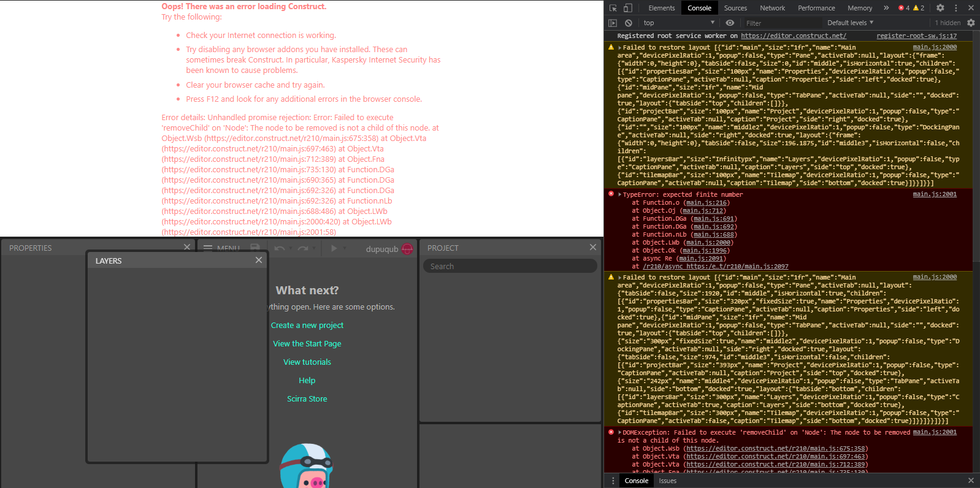Switch to the Sources tab
The height and width of the screenshot is (488, 980).
coord(735,8)
